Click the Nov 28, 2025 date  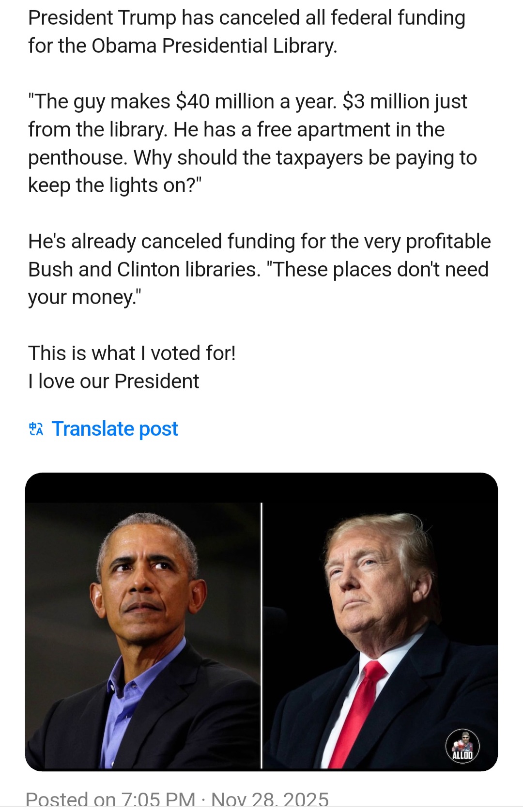(x=270, y=800)
